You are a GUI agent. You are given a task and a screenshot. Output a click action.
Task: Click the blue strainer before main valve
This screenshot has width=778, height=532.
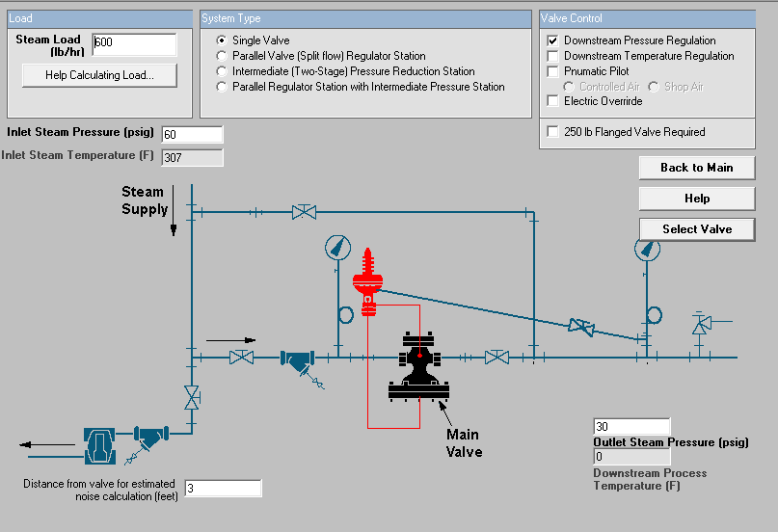[x=298, y=361]
